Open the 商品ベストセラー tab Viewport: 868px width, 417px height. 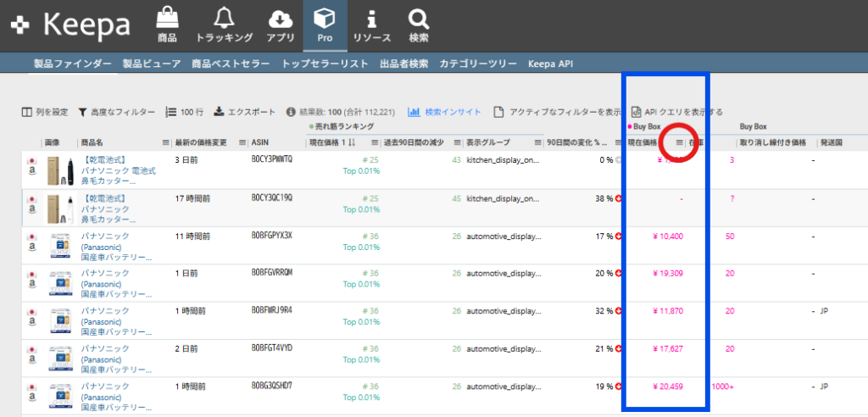tap(231, 64)
